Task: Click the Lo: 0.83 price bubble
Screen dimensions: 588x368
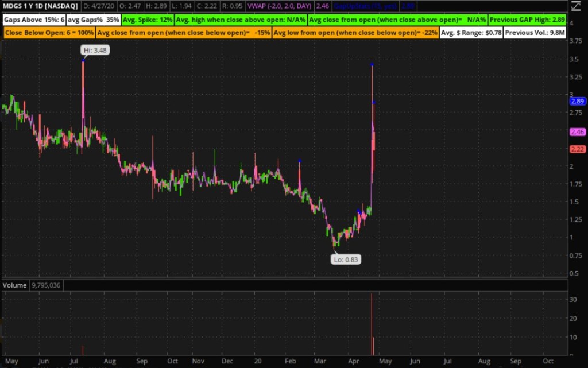Action: 346,259
